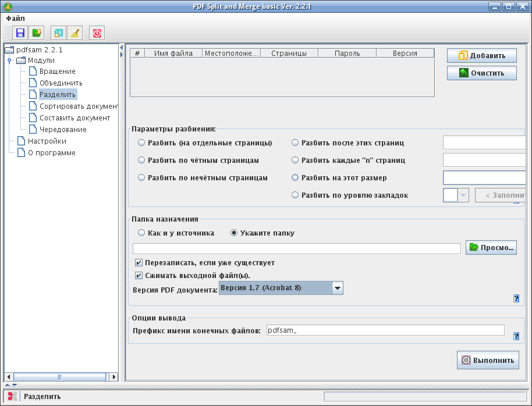Viewport: 532px width, 406px height.
Task: Click the help question mark in destination folder section
Action: (516, 298)
